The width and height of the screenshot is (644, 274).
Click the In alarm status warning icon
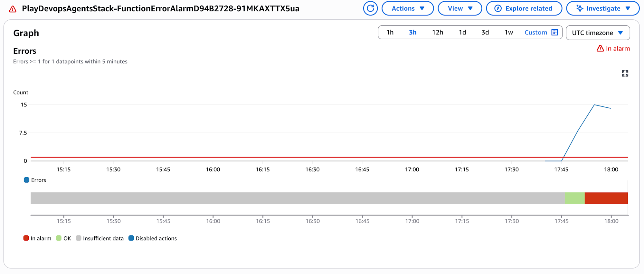pyautogui.click(x=600, y=49)
